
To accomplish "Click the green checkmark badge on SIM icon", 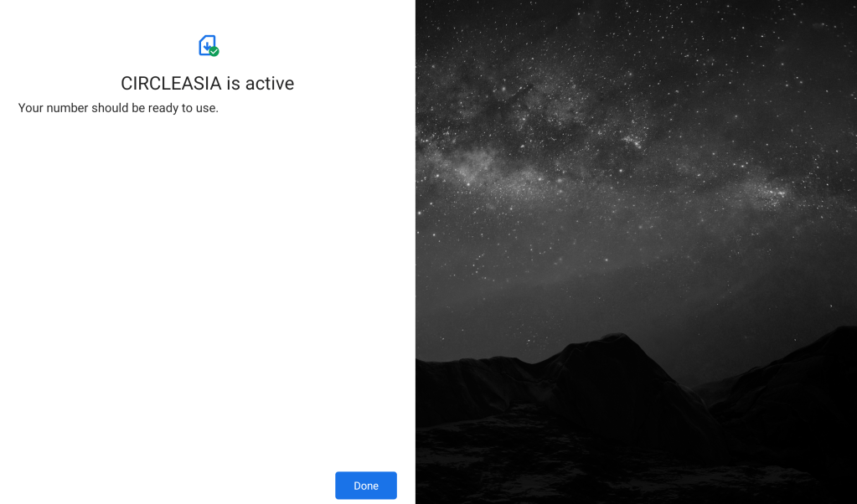I will 214,51.
